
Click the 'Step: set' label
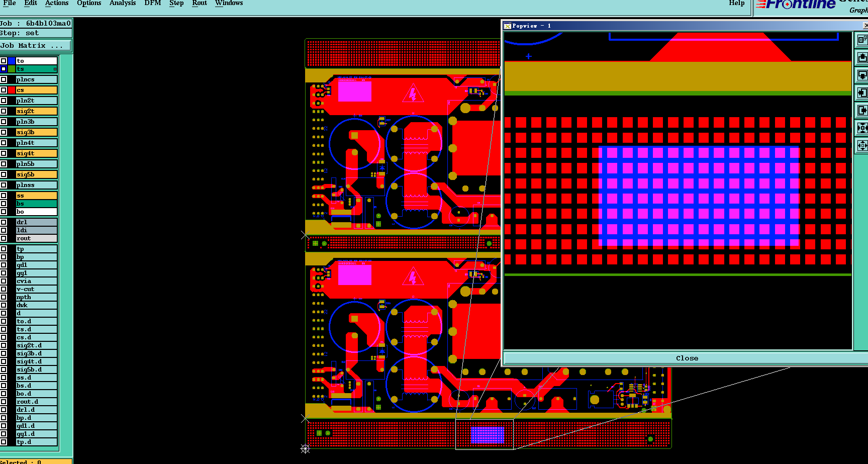pyautogui.click(x=36, y=33)
